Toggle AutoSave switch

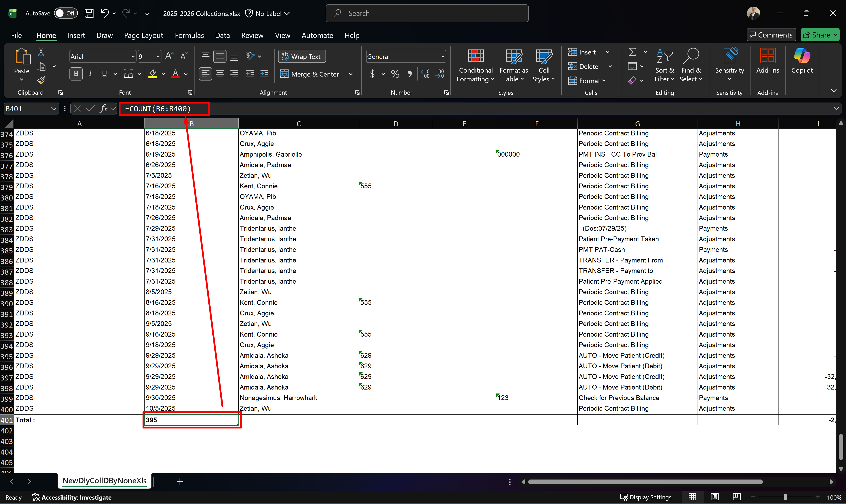66,13
